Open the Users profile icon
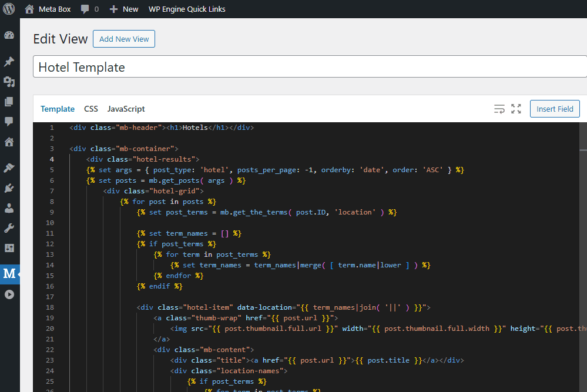 coord(9,207)
